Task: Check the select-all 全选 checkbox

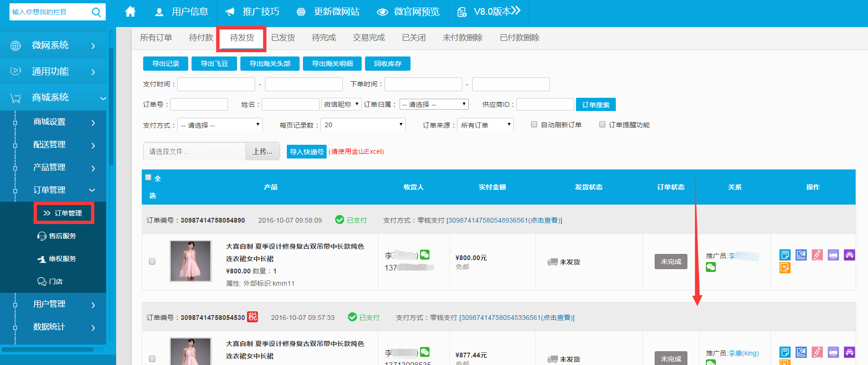Action: point(148,178)
